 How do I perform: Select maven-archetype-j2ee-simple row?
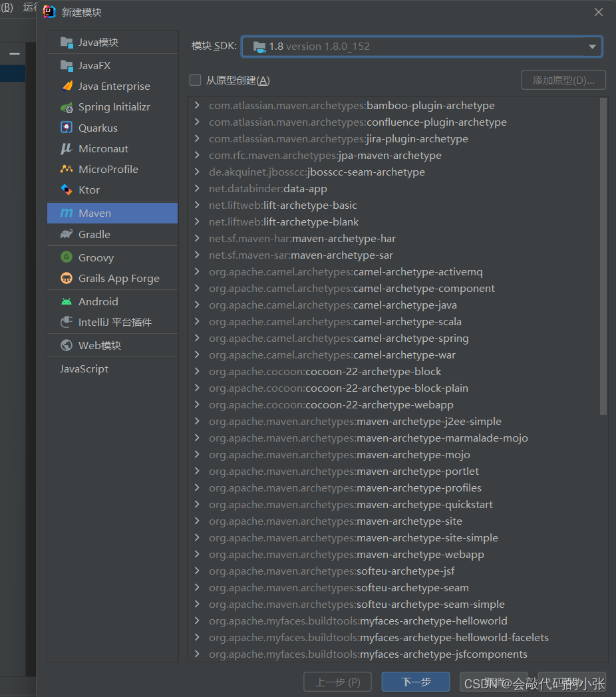(x=394, y=421)
